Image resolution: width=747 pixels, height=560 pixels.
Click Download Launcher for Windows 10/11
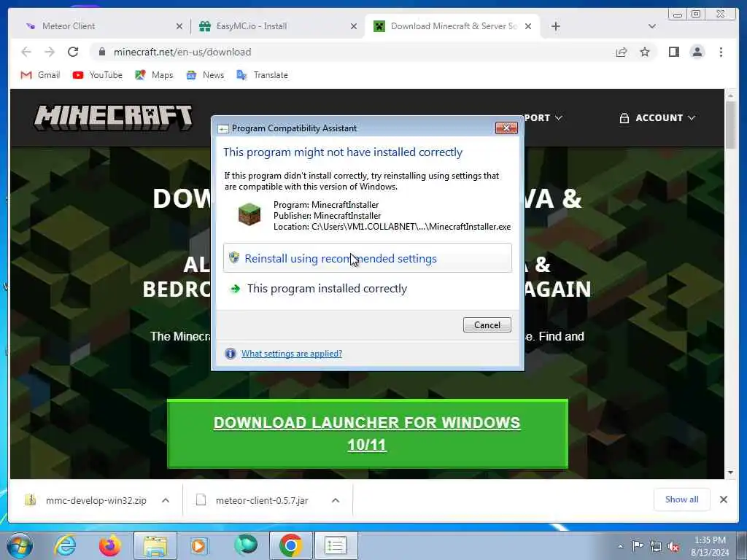[x=368, y=434]
